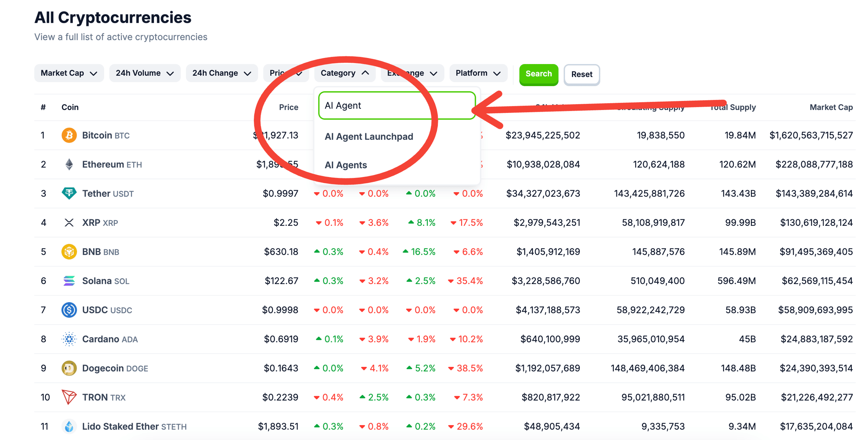Click Ethereum volume $10,938,028,084
The height and width of the screenshot is (440, 868).
click(543, 164)
